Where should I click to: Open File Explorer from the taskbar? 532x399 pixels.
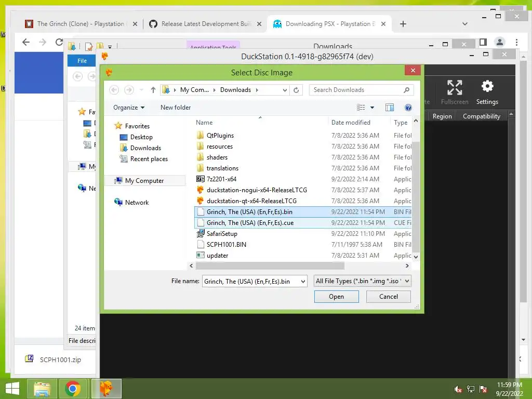(x=42, y=389)
